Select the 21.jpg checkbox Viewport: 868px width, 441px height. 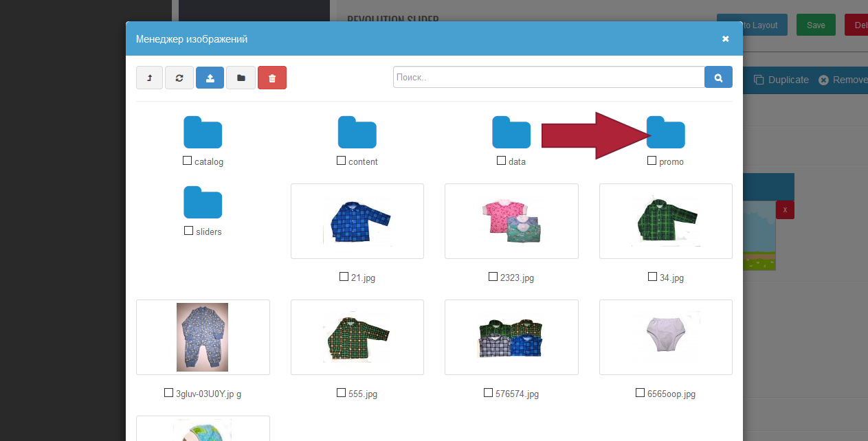tap(344, 277)
